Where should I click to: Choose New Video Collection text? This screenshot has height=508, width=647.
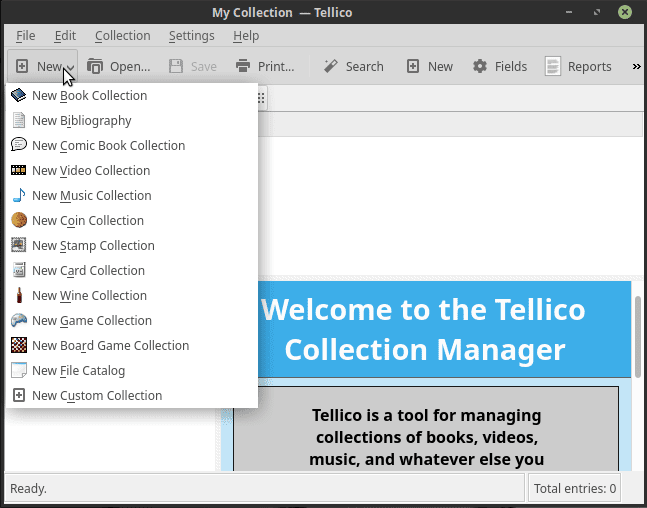91,170
